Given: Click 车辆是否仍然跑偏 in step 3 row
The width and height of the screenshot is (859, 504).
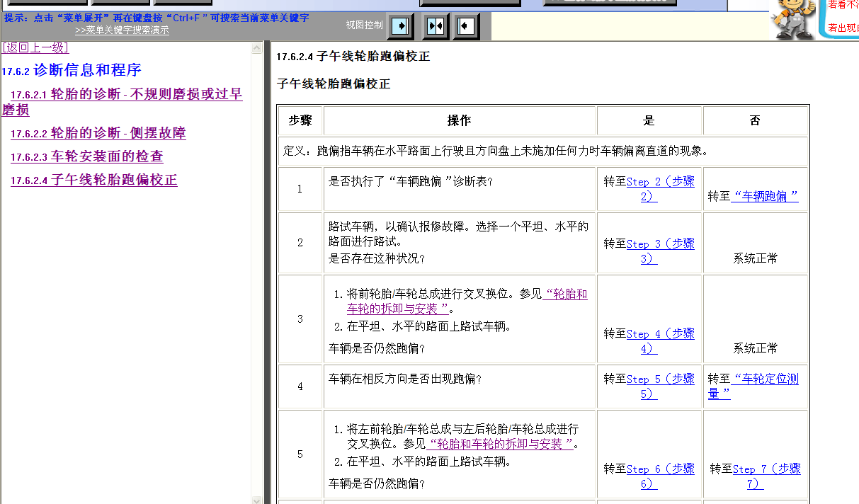Looking at the screenshot, I should coord(377,348).
